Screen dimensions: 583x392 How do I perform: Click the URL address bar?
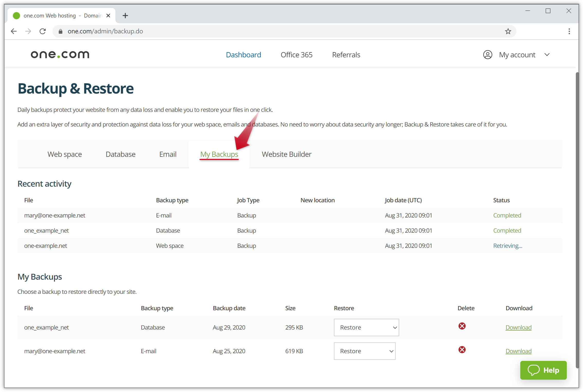click(257, 31)
